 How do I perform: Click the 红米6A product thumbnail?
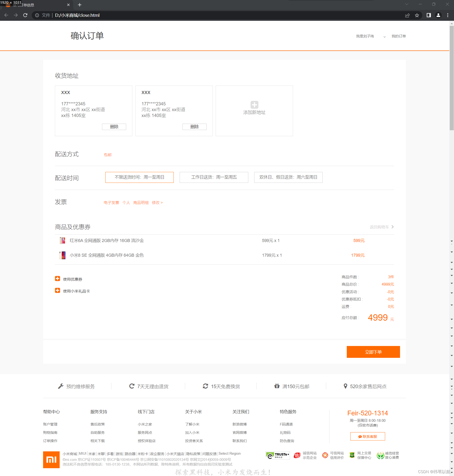[62, 240]
